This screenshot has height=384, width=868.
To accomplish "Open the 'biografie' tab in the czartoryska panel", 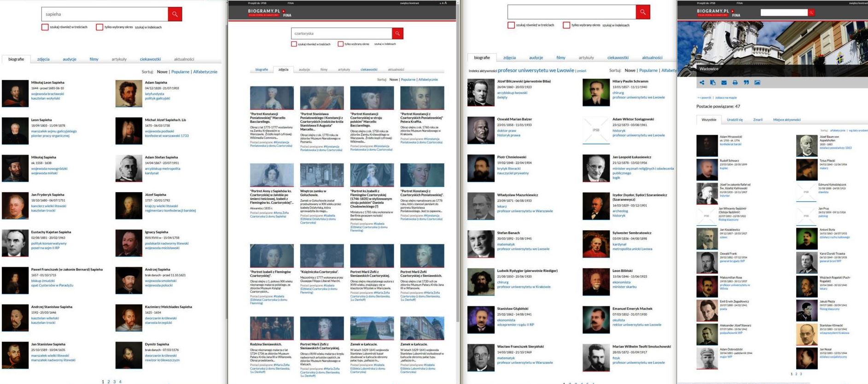I will (262, 69).
